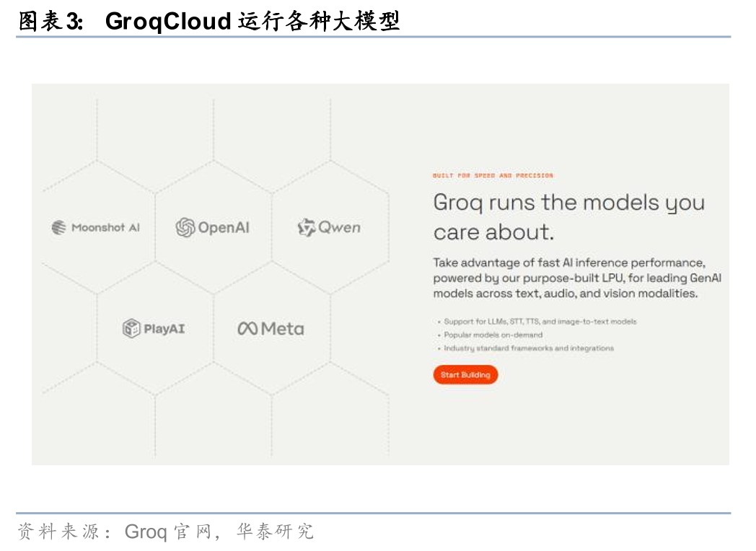This screenshot has width=756, height=551.
Task: Click the 'care about.' headline line
Action: 493,232
